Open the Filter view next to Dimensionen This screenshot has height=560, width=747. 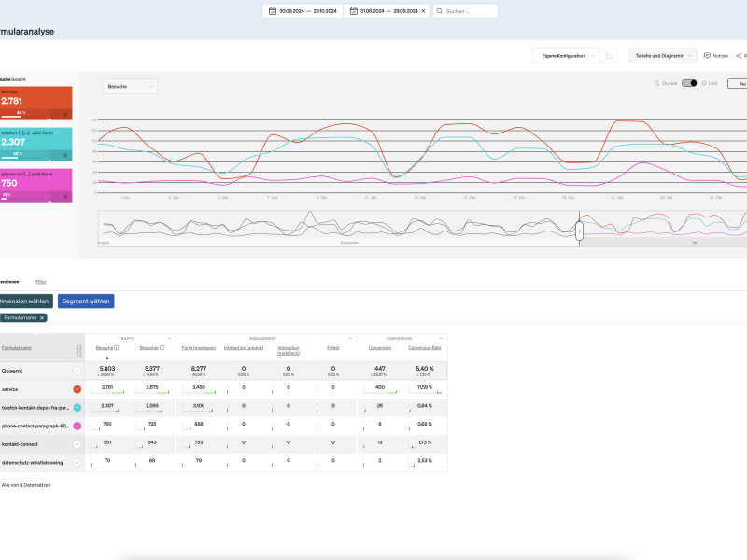(40, 281)
